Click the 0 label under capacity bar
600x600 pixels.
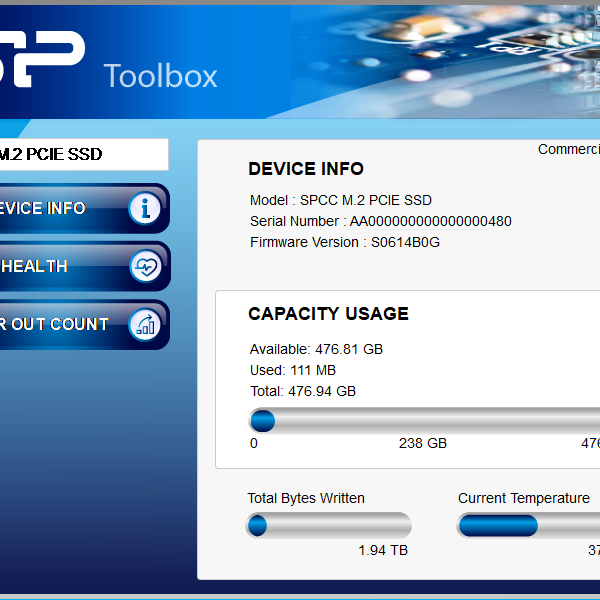(254, 443)
